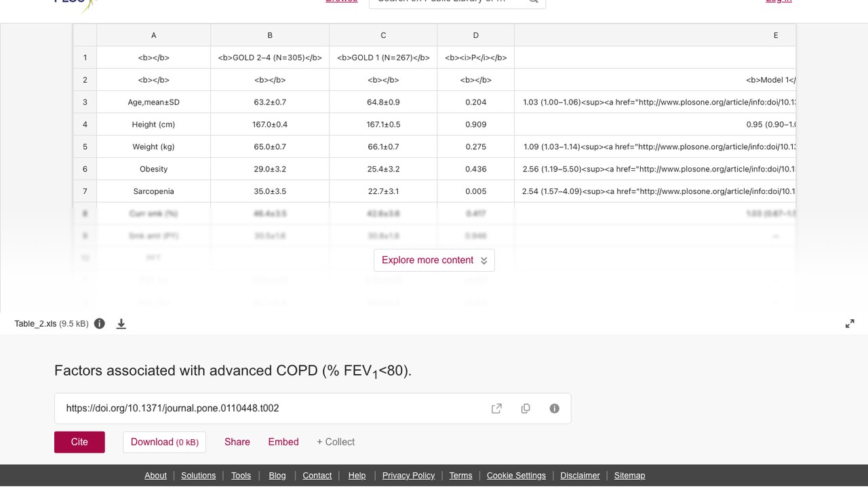Click the Height (cm) cell
The height and width of the screenshot is (488, 868).
pyautogui.click(x=154, y=124)
